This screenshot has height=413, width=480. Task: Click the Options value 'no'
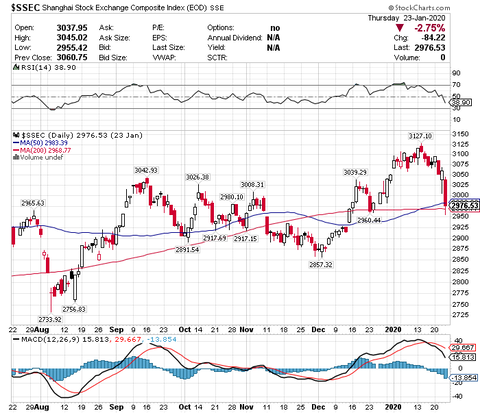click(275, 28)
